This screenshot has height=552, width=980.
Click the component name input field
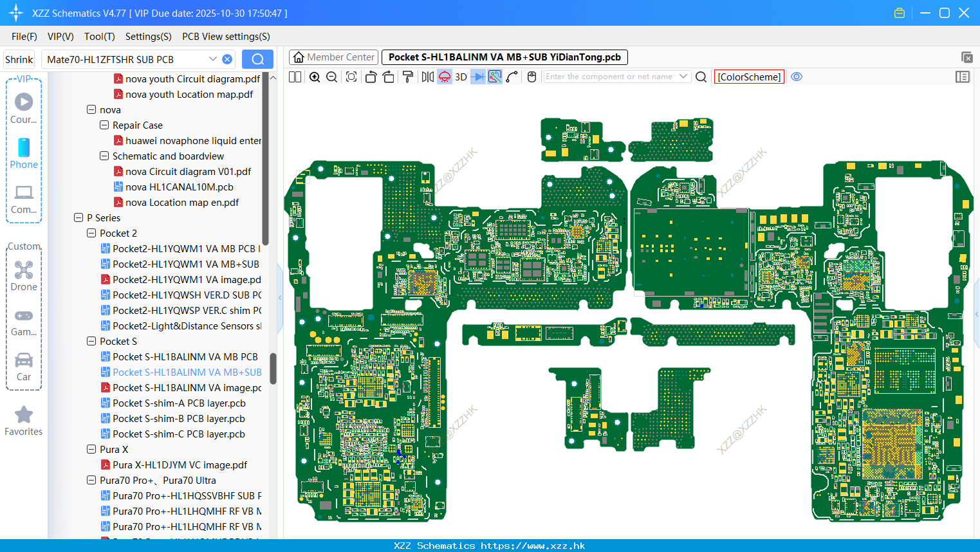[x=609, y=77]
